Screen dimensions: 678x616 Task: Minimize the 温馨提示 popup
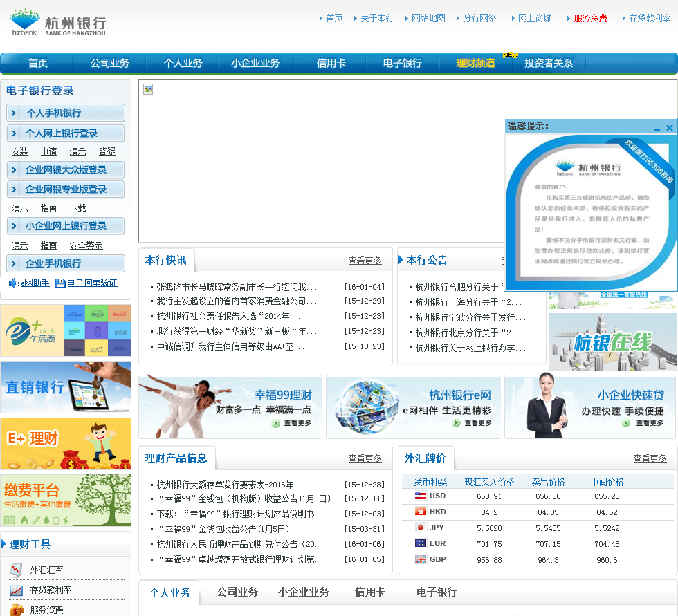pyautogui.click(x=657, y=128)
